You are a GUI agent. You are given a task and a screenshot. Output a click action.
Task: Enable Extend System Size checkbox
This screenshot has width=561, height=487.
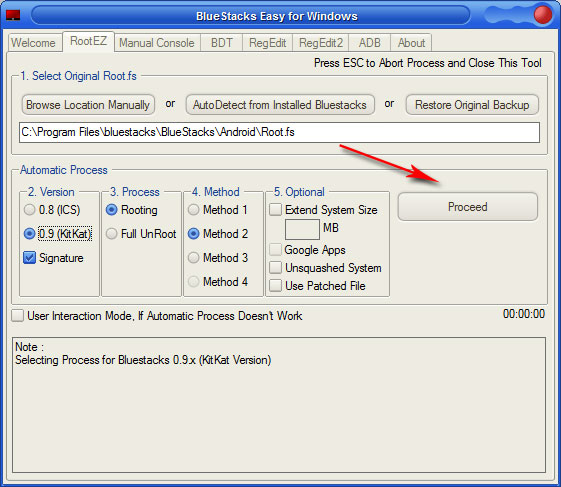pos(275,210)
